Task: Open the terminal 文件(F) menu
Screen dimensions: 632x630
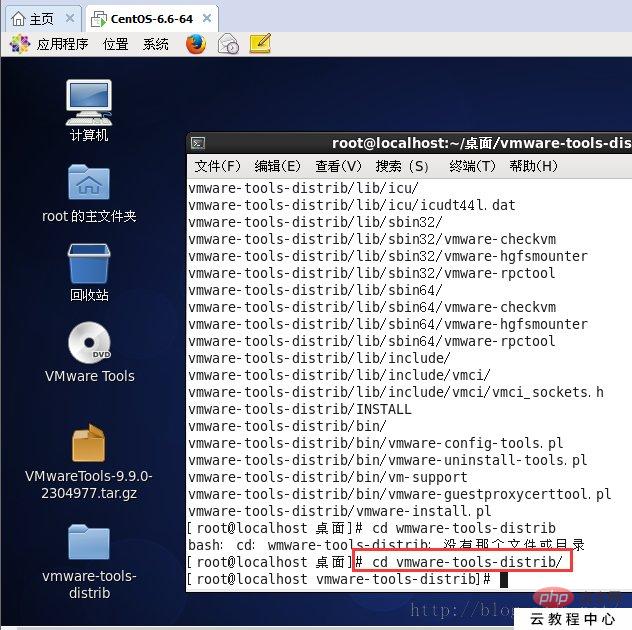Action: click(x=218, y=166)
